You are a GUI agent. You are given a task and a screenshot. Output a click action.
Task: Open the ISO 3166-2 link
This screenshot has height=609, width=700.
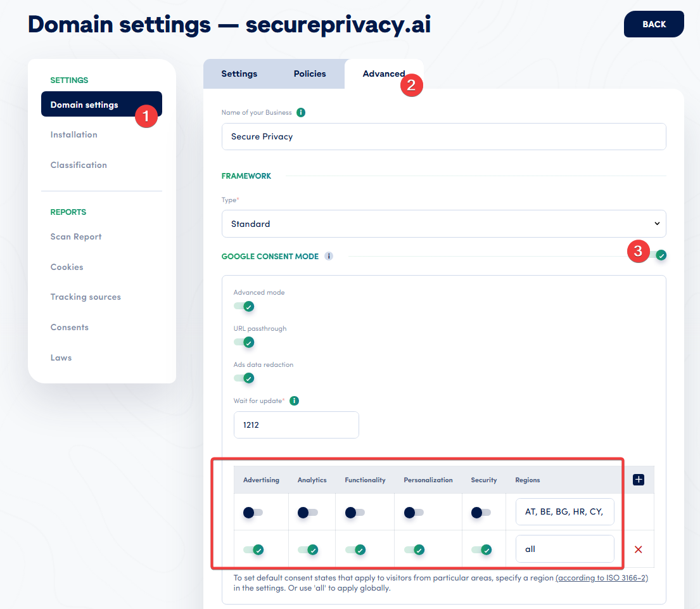coord(601,577)
